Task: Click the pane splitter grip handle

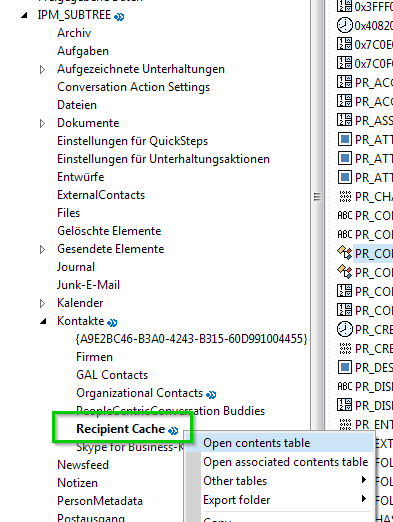Action: (317, 197)
